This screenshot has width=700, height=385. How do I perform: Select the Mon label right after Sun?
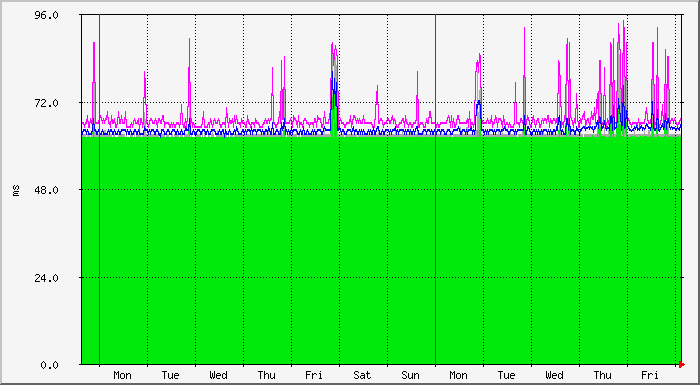click(458, 375)
